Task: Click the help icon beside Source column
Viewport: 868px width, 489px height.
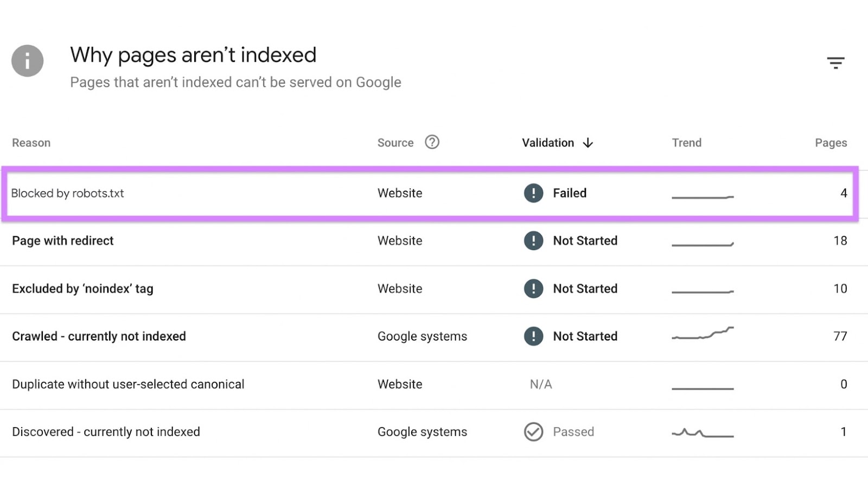Action: click(431, 142)
